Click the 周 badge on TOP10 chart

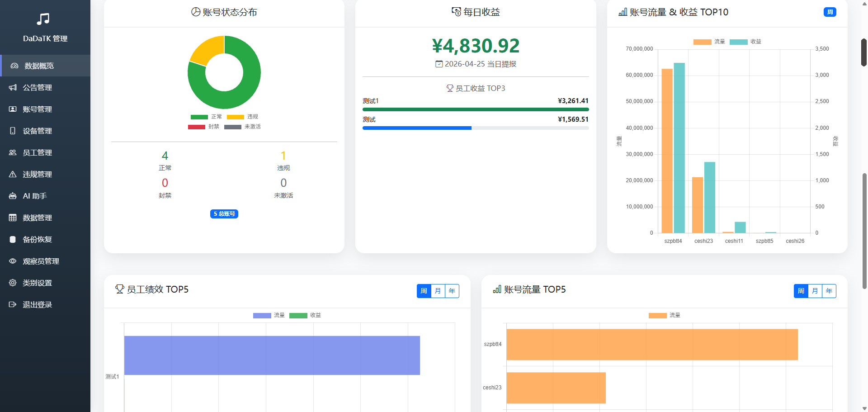point(830,12)
